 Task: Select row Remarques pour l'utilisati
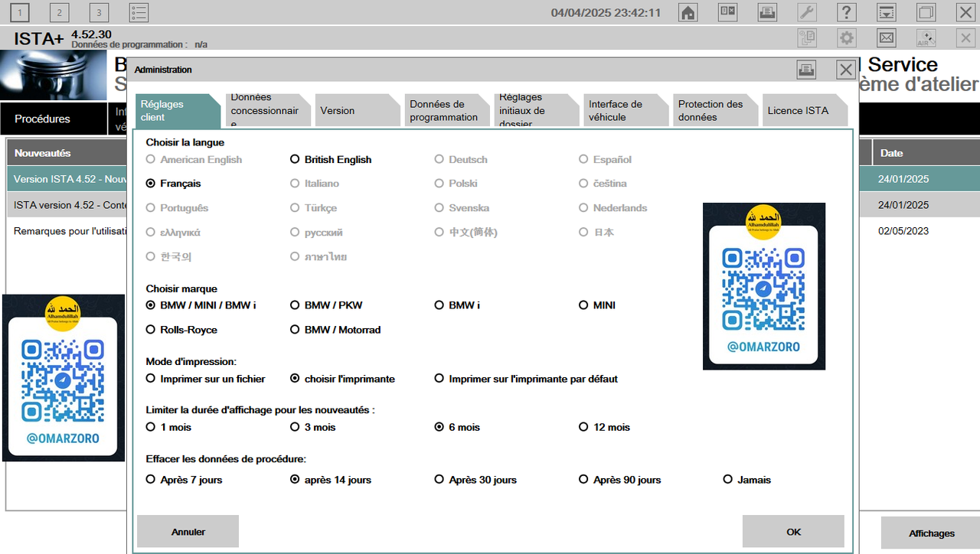(x=67, y=231)
